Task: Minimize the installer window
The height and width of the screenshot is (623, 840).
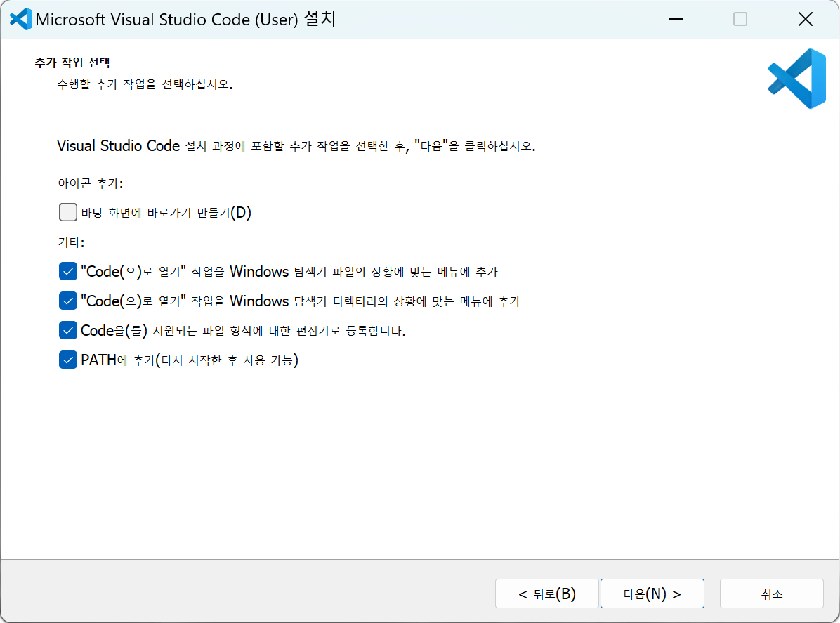Action: tap(676, 20)
